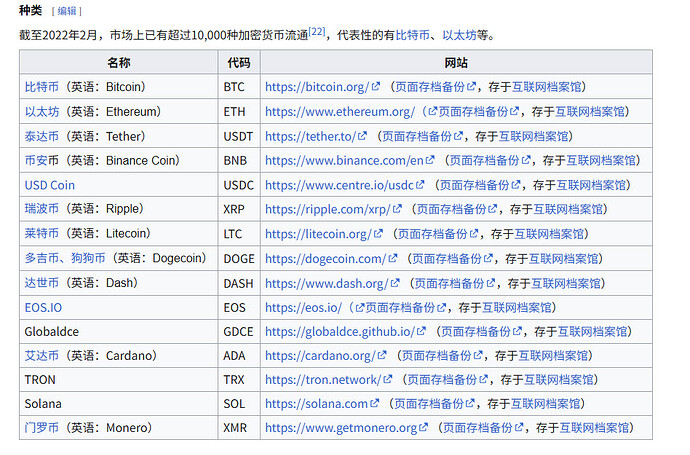690x455 pixels.
Task: Open the USD Coin article link
Action: pos(50,185)
